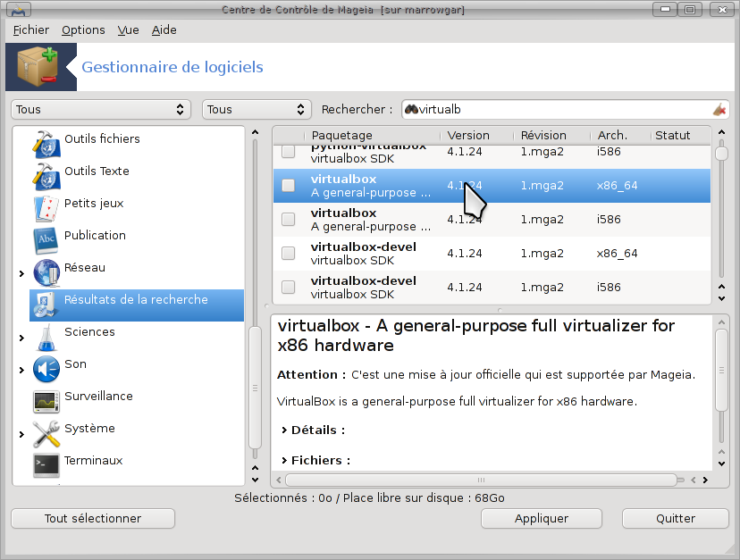Screen dimensions: 740x560
Task: Click the Quitter button
Action: 676,519
